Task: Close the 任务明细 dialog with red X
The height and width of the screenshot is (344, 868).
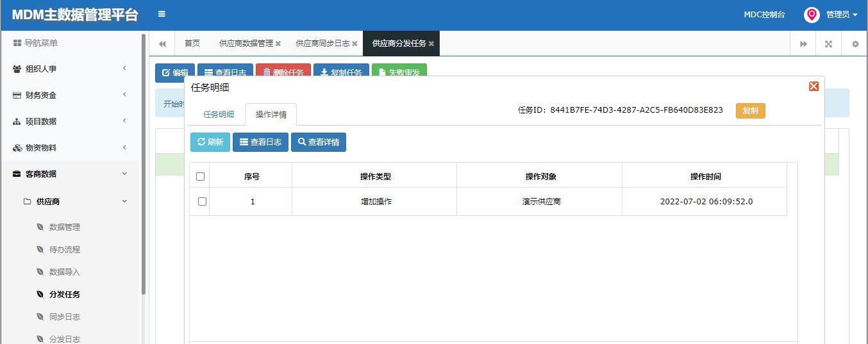Action: point(814,86)
